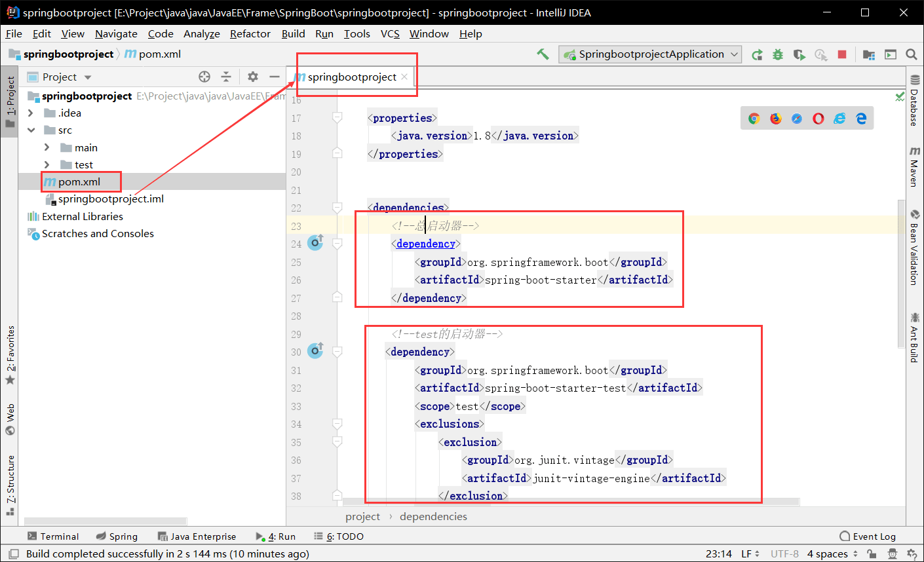
Task: Click the Build Project hammer icon
Action: click(x=543, y=54)
